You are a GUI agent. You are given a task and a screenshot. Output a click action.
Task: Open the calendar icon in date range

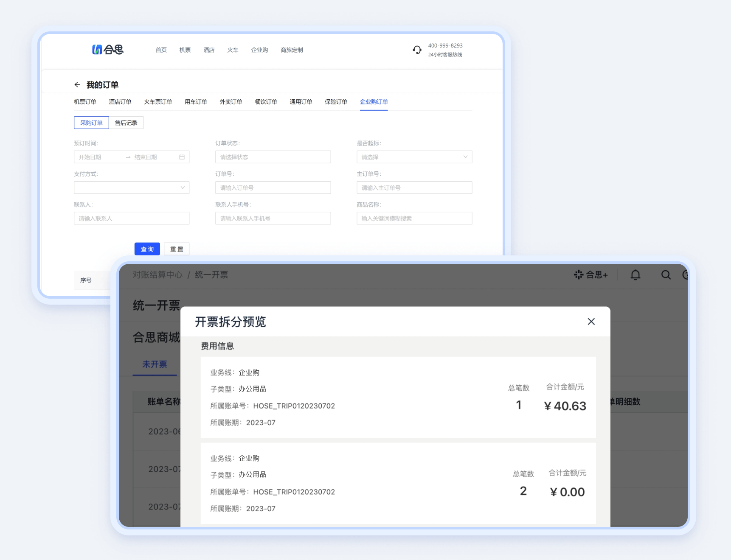[182, 157]
